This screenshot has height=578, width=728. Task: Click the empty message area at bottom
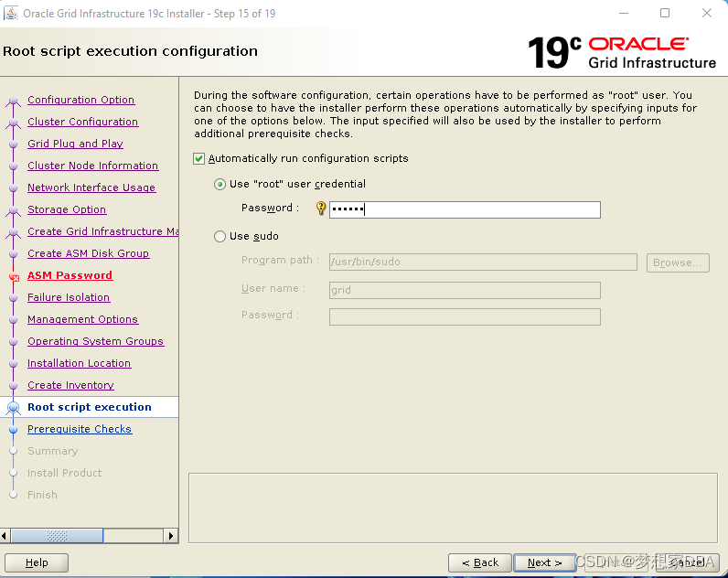coord(453,508)
